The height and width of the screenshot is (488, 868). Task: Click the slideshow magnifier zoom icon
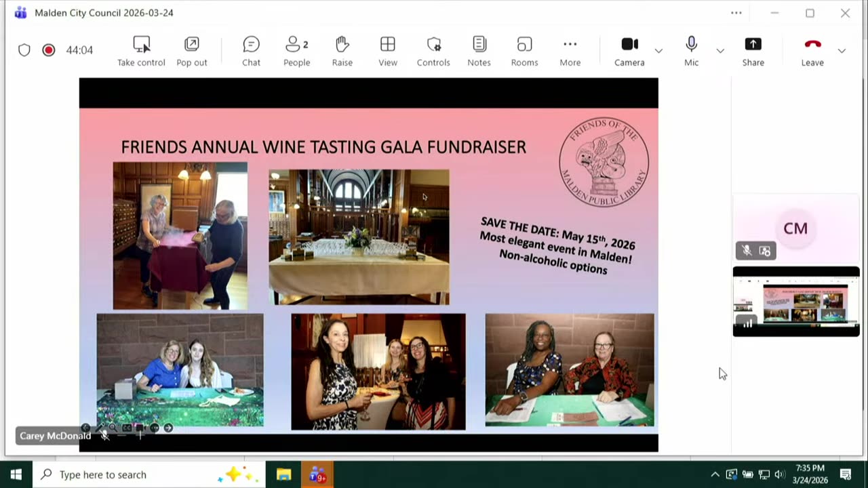[113, 428]
